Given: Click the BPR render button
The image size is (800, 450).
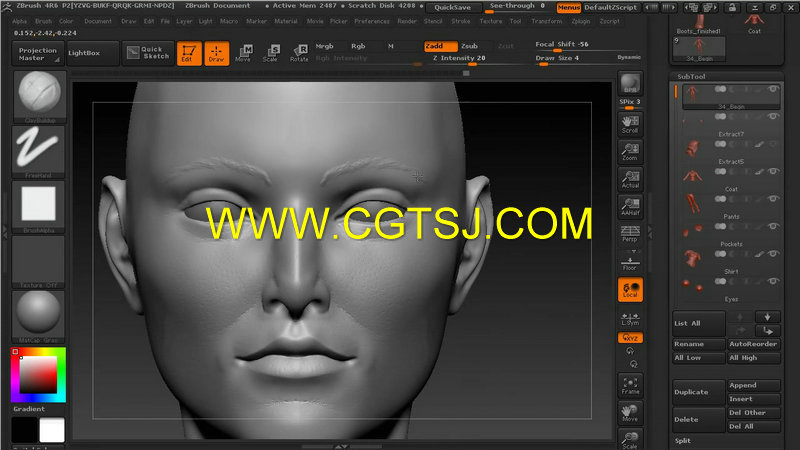Looking at the screenshot, I should point(630,84).
